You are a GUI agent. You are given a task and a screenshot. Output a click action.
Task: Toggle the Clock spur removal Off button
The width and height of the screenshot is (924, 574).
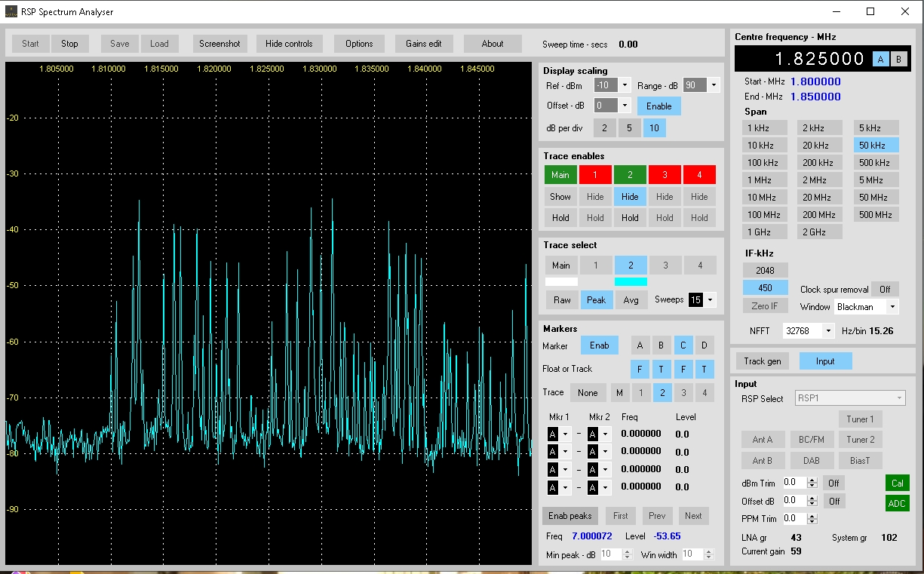(884, 289)
